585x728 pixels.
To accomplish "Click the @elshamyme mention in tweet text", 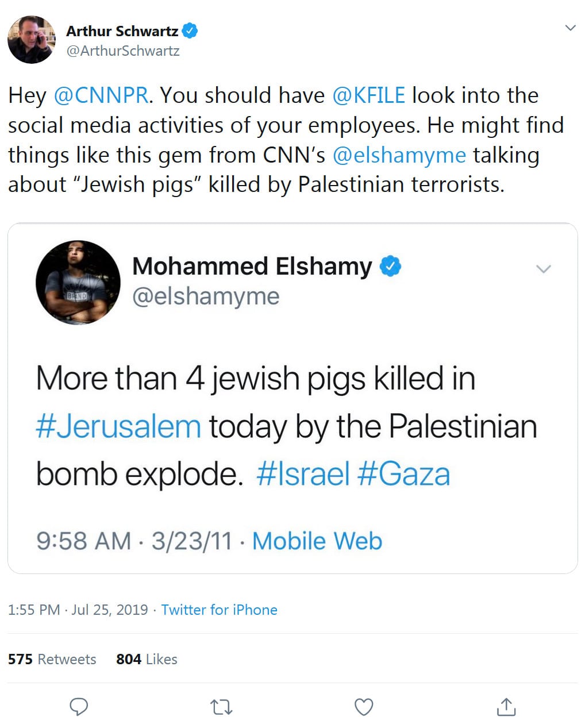I will 399,155.
